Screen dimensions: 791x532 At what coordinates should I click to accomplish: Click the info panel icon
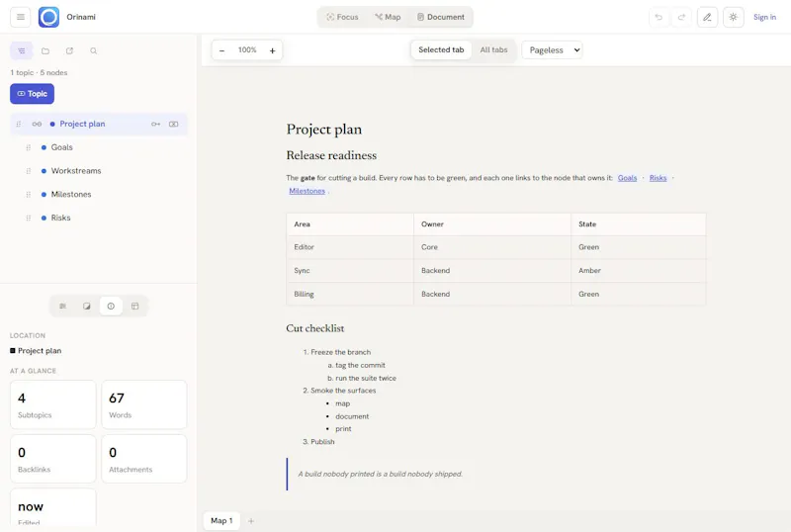click(x=111, y=306)
